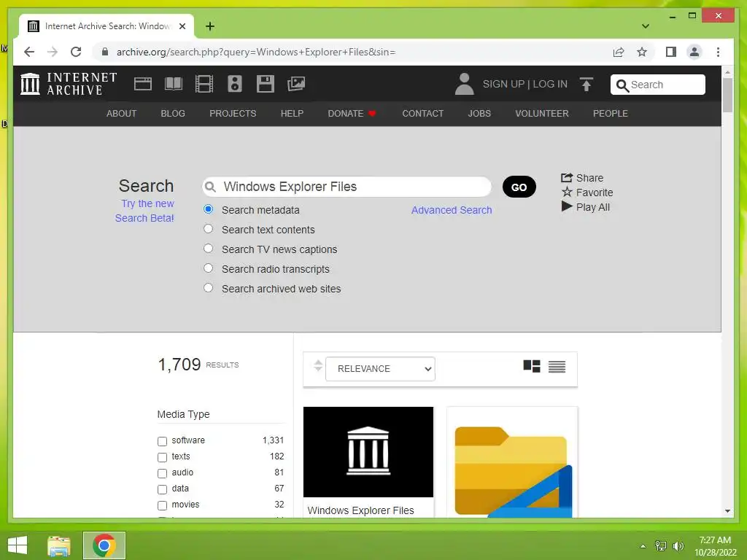The image size is (747, 560).
Task: Open Windows Start button
Action: (x=18, y=545)
